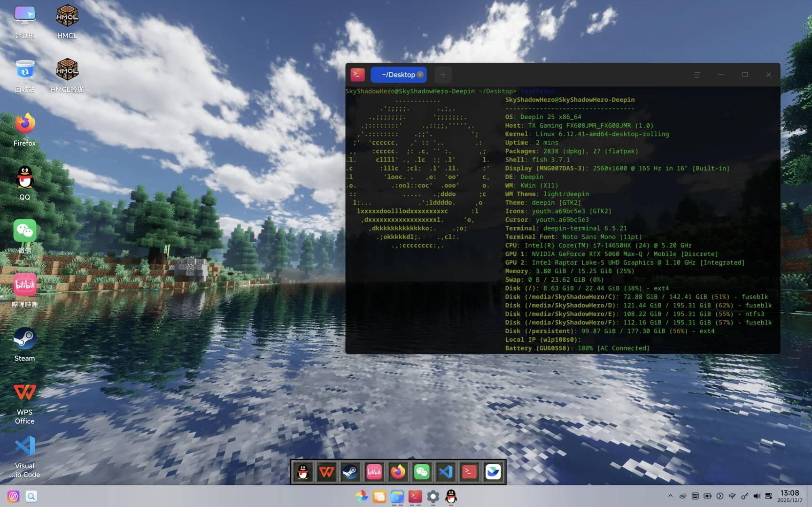
Task: Open the terminal hamburger menu
Action: click(697, 75)
